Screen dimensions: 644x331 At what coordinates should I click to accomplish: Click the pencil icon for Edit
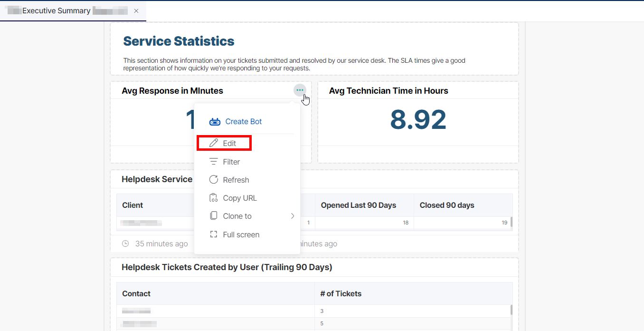tap(214, 143)
